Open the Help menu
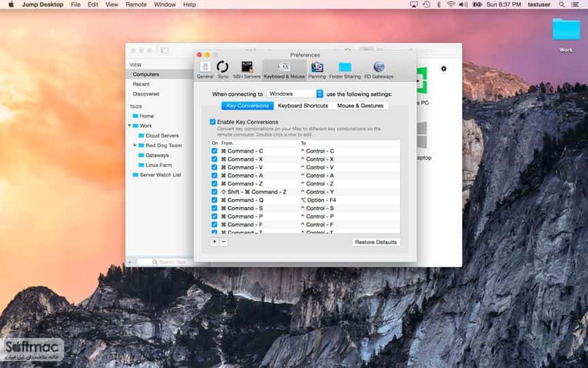The image size is (588, 368). click(189, 5)
